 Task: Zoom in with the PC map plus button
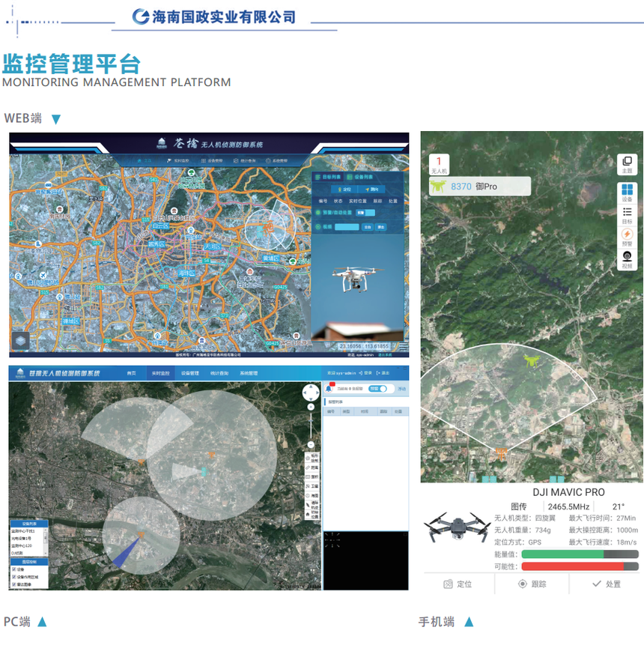tap(311, 408)
